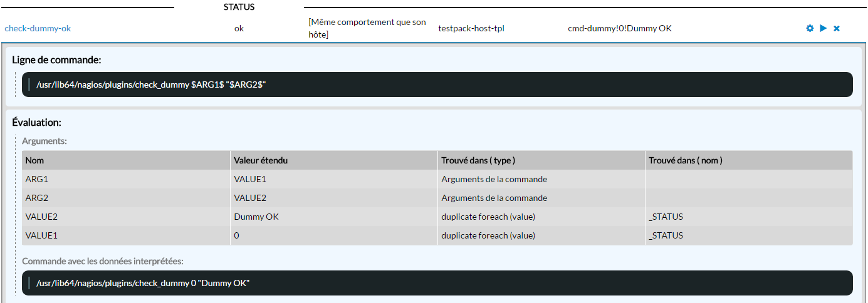Screen dimensions: 868x303
Task: Click the 'Évaluation:' section heading
Action: coord(36,123)
